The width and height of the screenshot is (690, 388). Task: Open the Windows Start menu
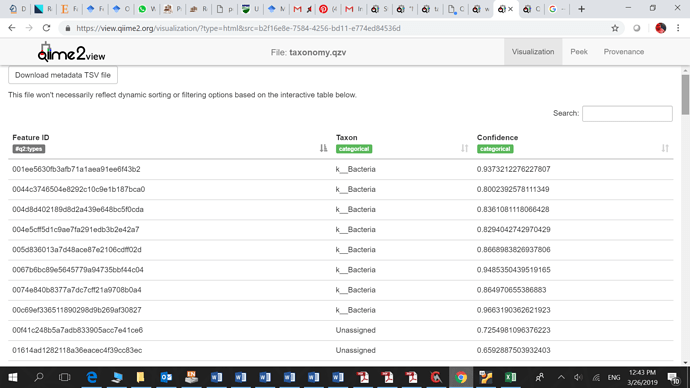(x=12, y=377)
